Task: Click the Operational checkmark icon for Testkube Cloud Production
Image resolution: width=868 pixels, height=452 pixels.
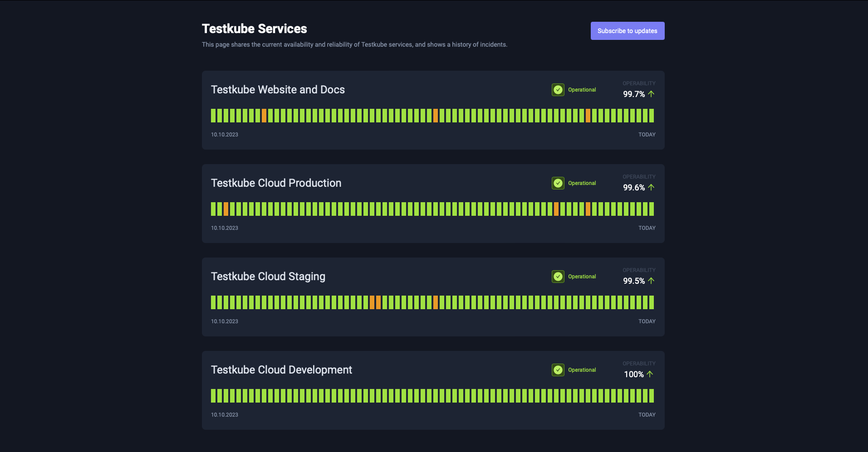Action: 558,183
